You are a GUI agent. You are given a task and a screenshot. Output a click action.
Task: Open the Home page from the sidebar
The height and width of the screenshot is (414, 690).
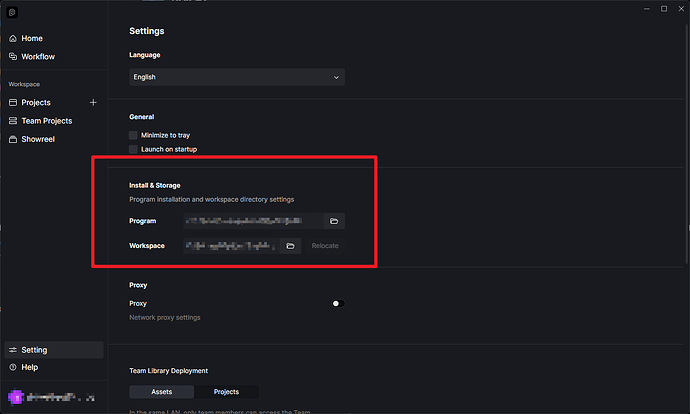tap(31, 38)
